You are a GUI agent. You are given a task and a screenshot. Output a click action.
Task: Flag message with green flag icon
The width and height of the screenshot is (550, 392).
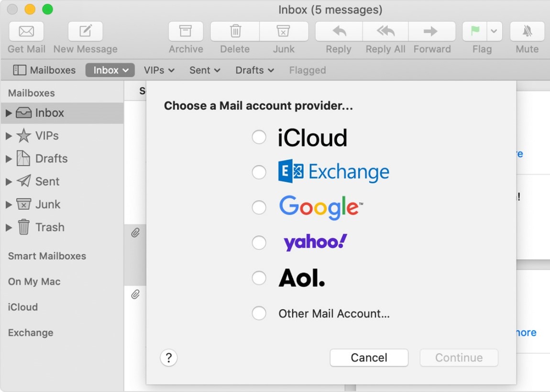pyautogui.click(x=475, y=31)
